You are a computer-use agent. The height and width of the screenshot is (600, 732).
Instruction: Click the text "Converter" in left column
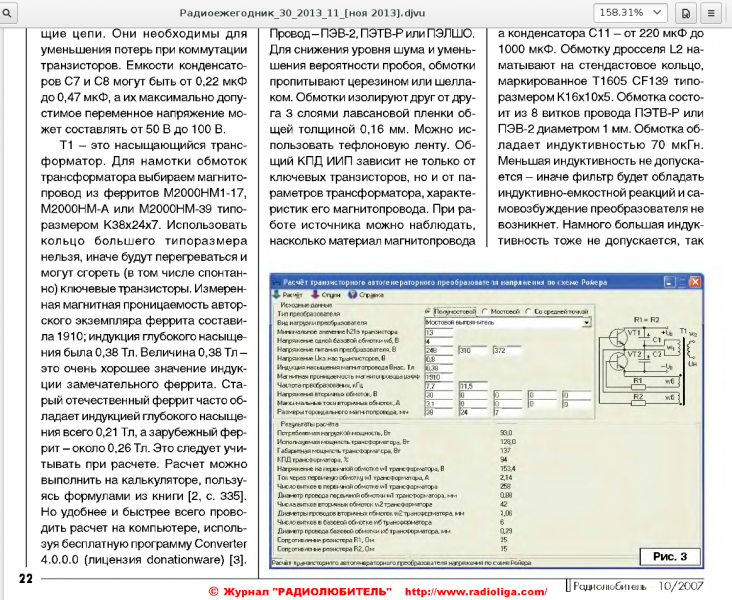pos(220,544)
